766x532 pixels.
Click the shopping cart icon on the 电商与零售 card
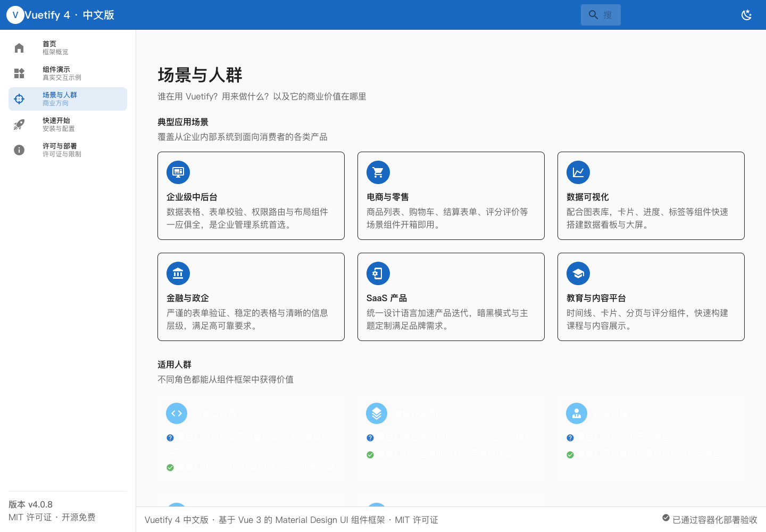pos(378,172)
